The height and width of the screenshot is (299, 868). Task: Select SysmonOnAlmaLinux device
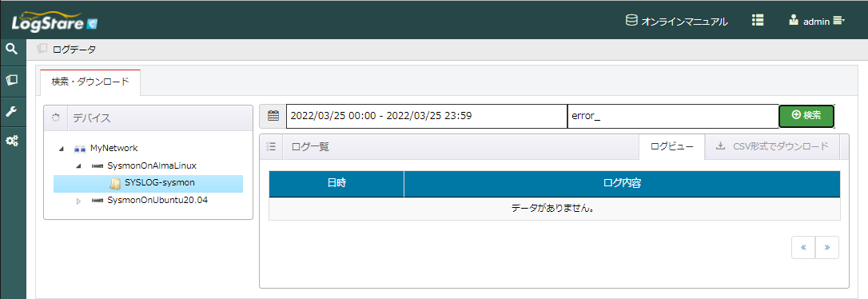click(152, 165)
